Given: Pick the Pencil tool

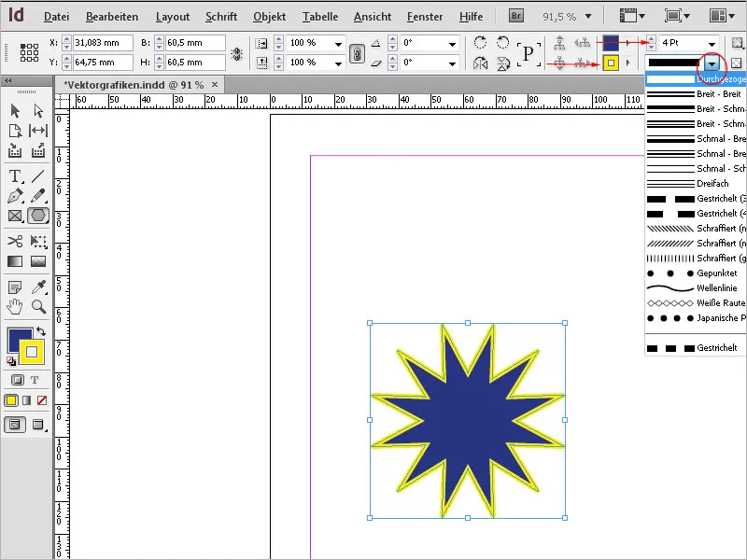Looking at the screenshot, I should coord(38,196).
